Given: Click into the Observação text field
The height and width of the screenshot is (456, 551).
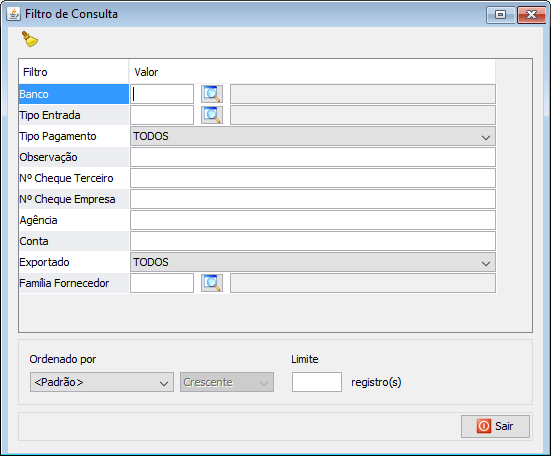Looking at the screenshot, I should [313, 157].
